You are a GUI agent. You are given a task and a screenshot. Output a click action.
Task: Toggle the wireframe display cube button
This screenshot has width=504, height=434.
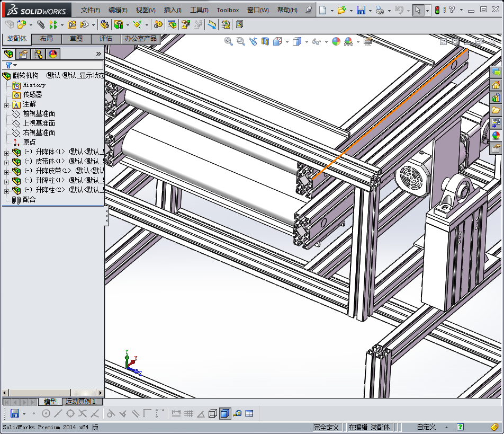tap(213, 413)
